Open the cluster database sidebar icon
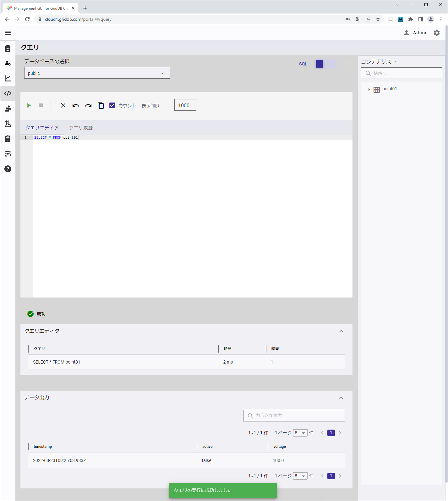This screenshot has width=448, height=501. pyautogui.click(x=8, y=49)
